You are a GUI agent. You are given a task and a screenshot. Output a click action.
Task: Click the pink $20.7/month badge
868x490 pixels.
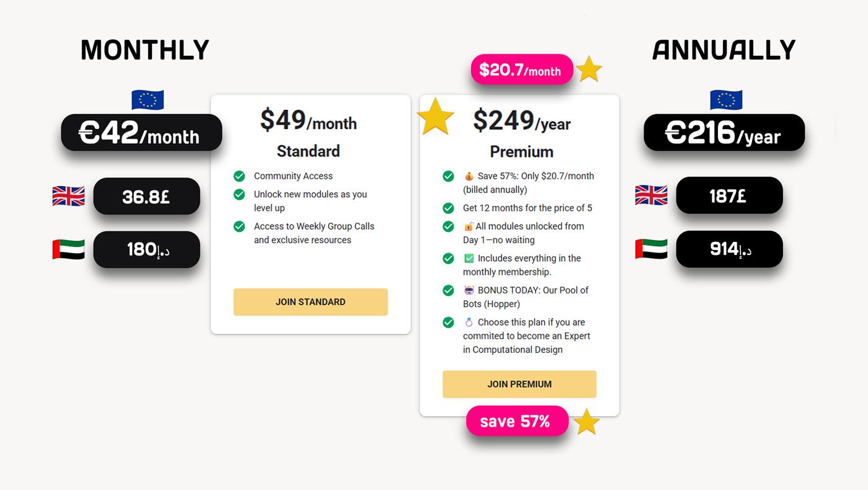(x=521, y=70)
